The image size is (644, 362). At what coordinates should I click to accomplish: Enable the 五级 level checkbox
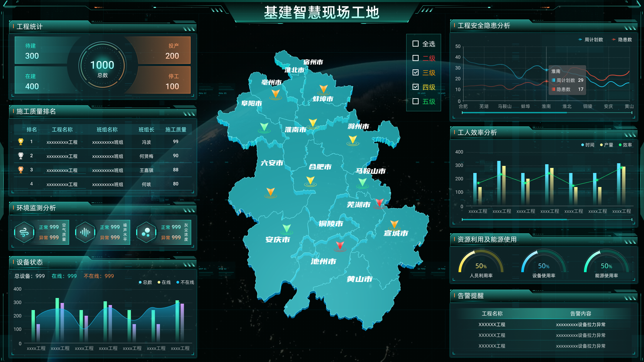[x=415, y=101]
